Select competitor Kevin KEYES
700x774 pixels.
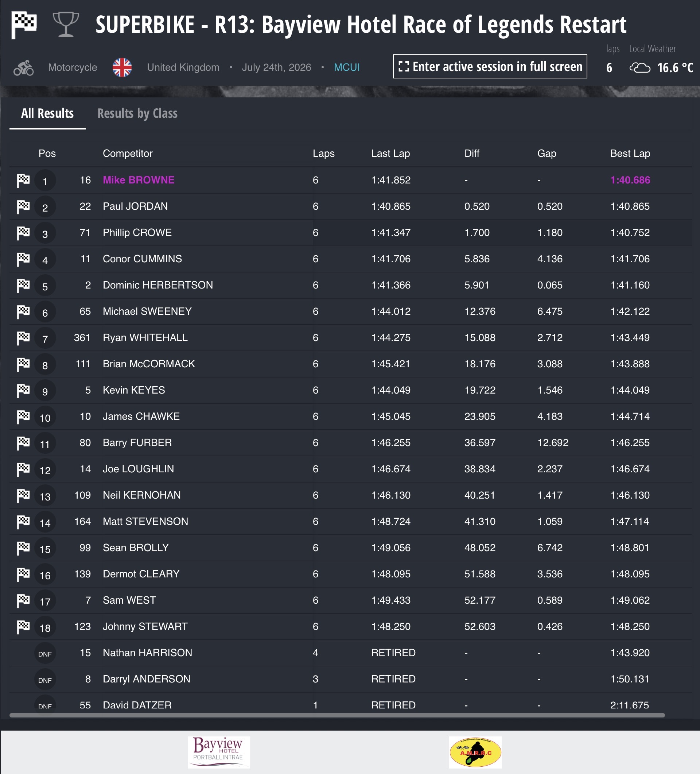click(x=133, y=390)
